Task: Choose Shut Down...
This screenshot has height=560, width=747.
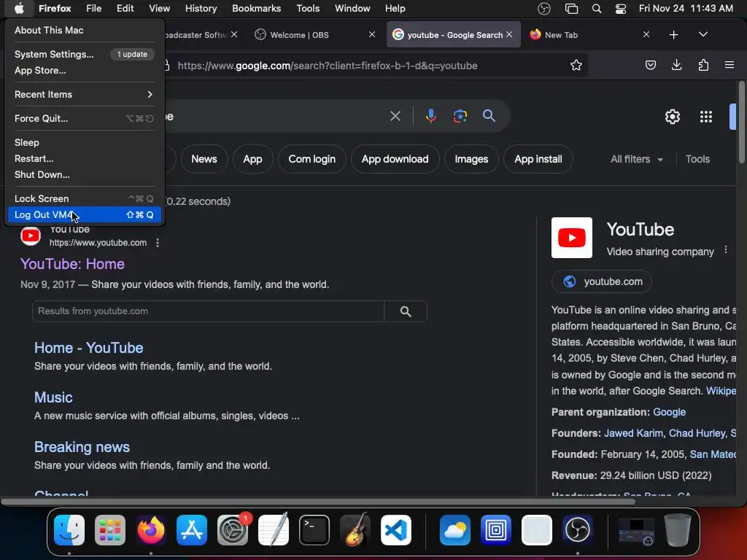Action: pos(85,175)
